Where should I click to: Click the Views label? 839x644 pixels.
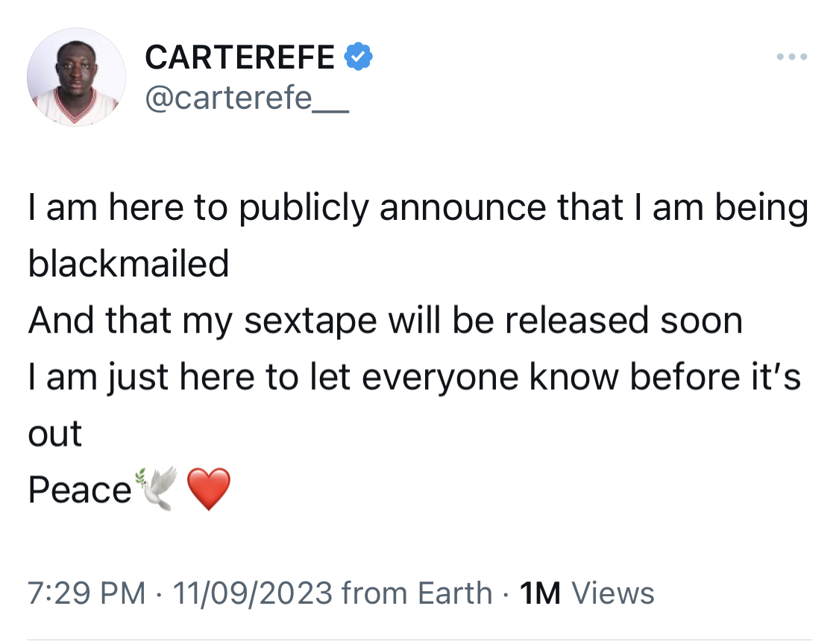coord(613,593)
